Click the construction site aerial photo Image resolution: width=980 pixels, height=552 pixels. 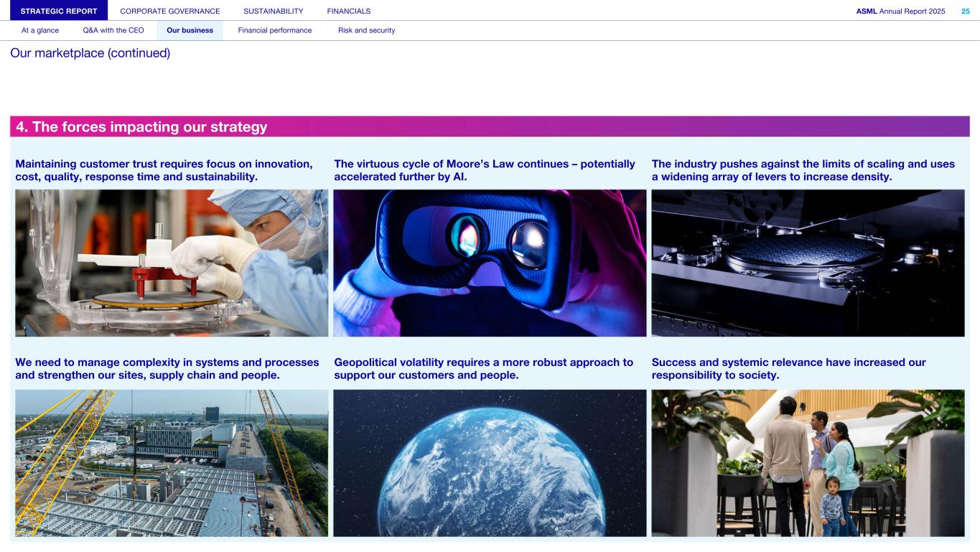pyautogui.click(x=172, y=463)
